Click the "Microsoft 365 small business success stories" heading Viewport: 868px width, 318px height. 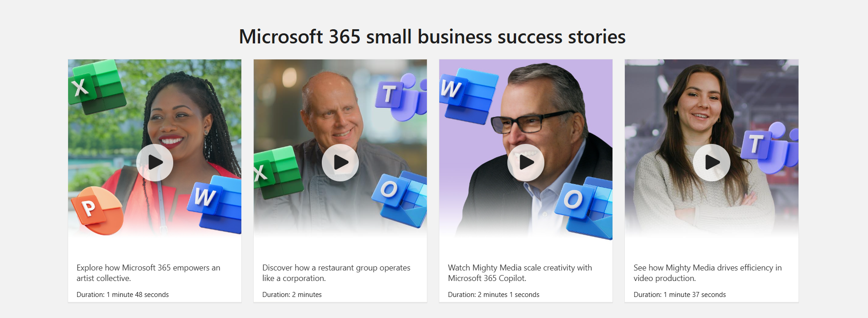(432, 37)
